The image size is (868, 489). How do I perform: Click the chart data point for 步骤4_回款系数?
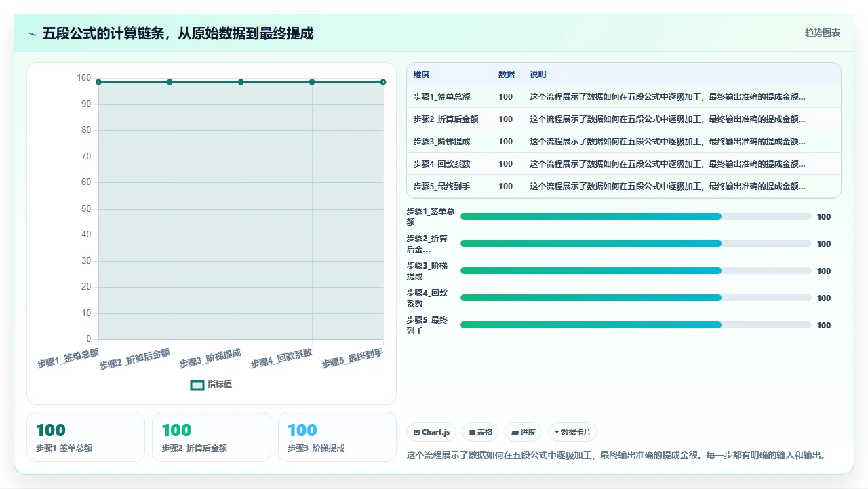pyautogui.click(x=312, y=82)
